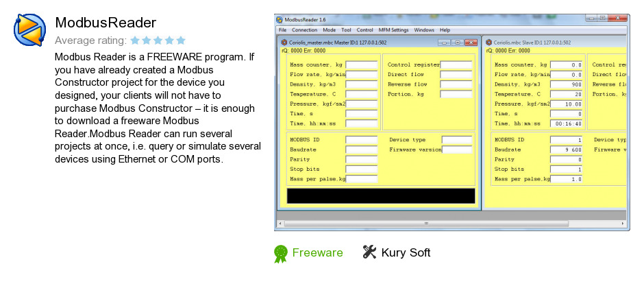Rate with the fifth star
Image resolution: width=644 pixels, height=284 pixels.
point(181,40)
